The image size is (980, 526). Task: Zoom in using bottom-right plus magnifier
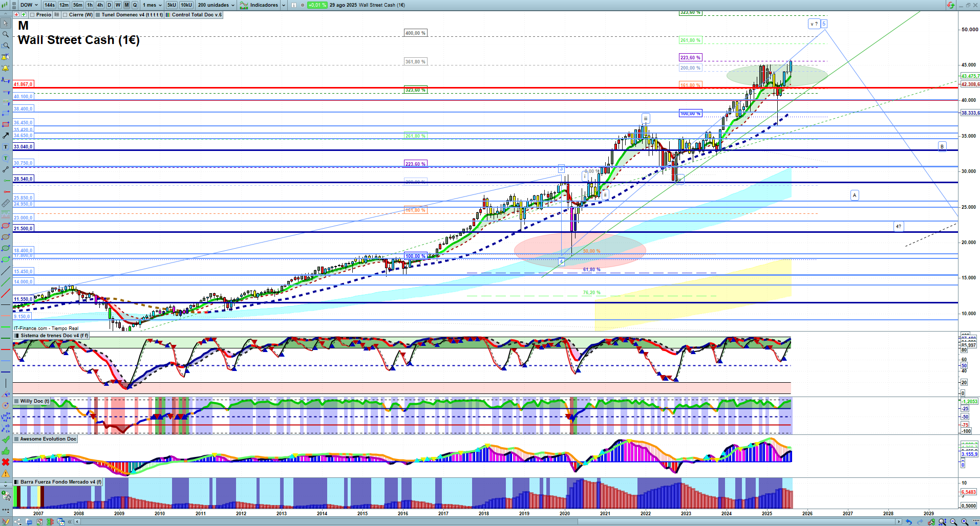tap(965, 522)
